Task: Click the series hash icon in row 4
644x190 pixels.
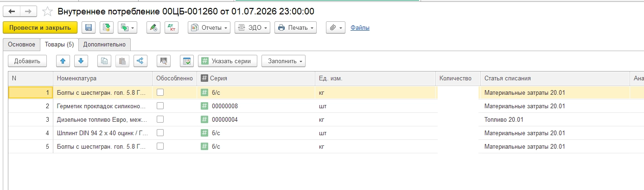Action: tap(204, 133)
